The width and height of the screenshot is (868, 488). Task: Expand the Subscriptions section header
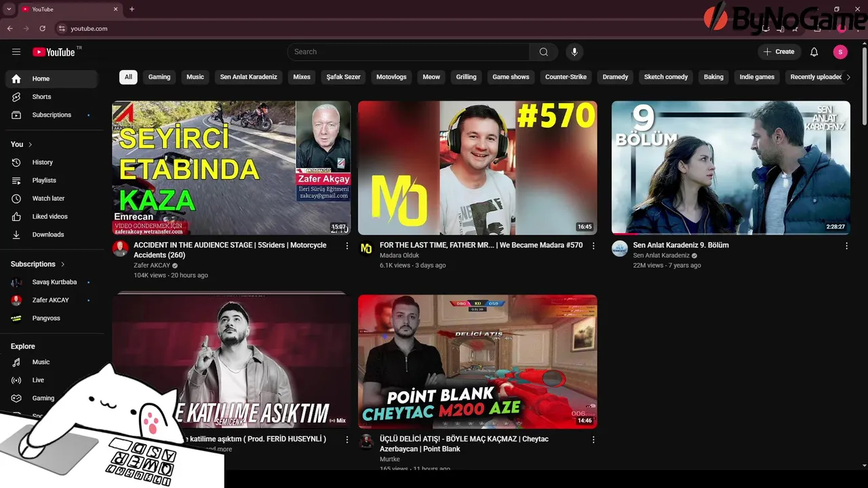38,264
